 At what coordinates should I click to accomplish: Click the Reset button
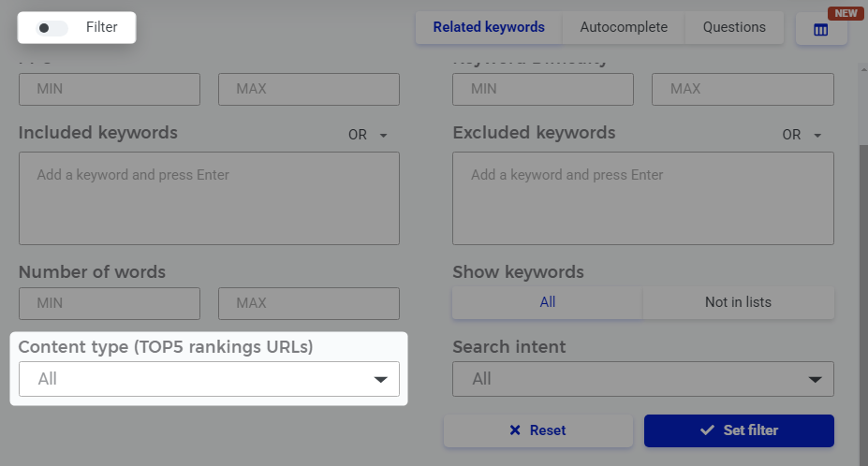(538, 430)
